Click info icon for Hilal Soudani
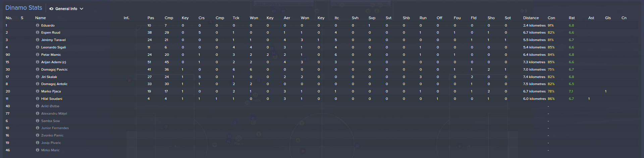The height and width of the screenshot is (158, 644). 38,99
